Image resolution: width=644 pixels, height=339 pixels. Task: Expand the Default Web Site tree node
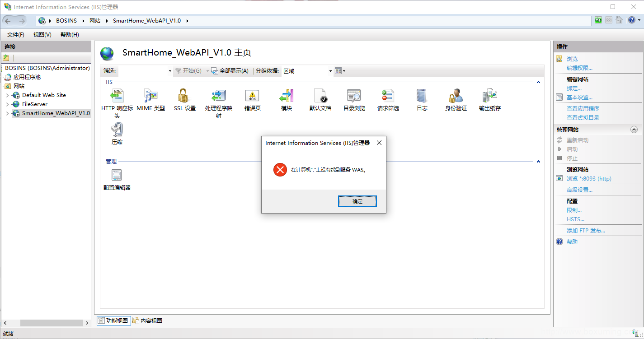(x=7, y=95)
